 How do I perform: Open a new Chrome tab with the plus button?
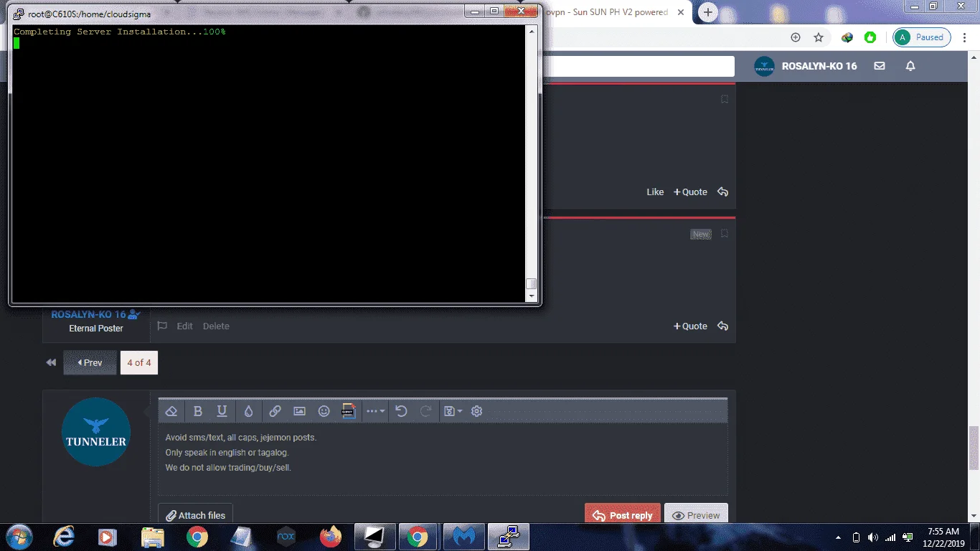(x=708, y=12)
